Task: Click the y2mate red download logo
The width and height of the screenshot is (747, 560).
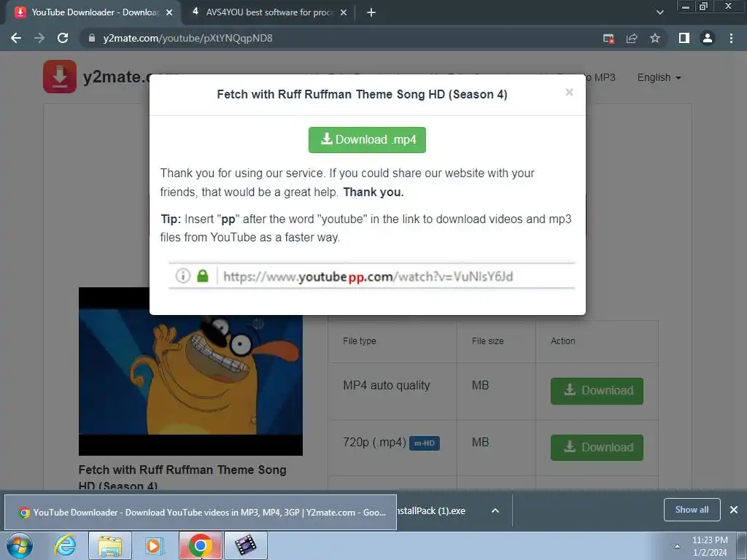Action: (60, 76)
